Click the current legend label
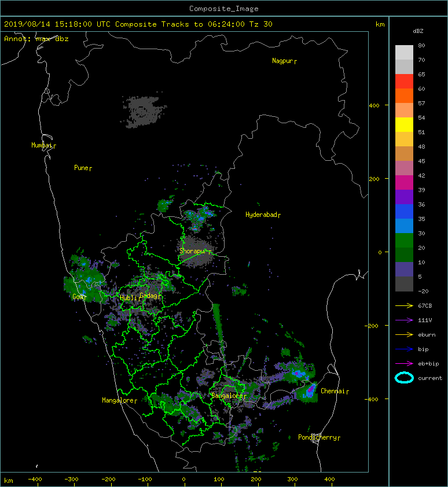The width and height of the screenshot is (448, 487). click(430, 378)
